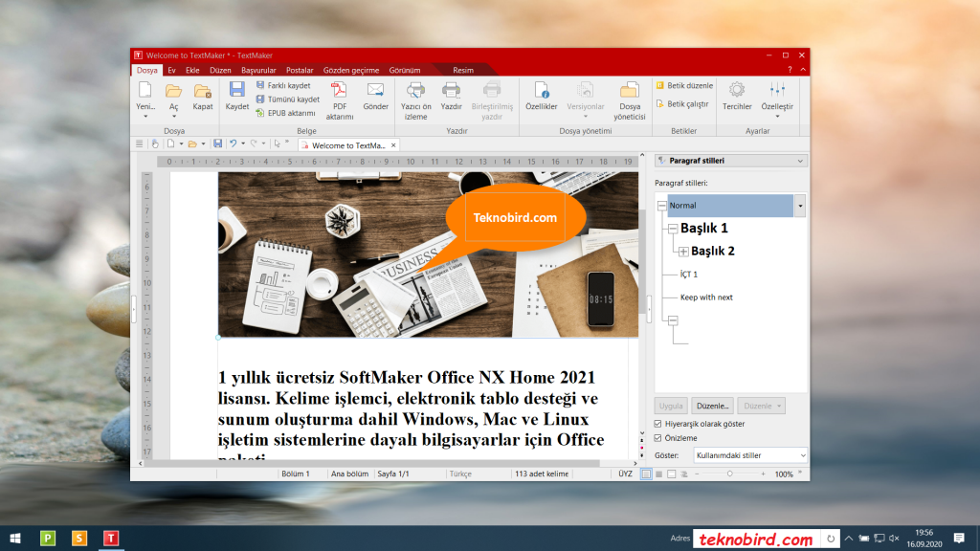Select Farklı kaydet save-as command
This screenshot has width=980, height=551.
point(283,85)
